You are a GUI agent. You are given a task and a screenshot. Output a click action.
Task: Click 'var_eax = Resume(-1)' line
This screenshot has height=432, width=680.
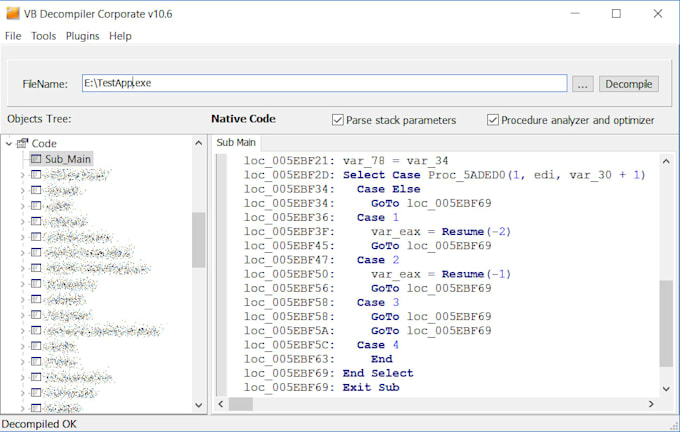click(377, 274)
